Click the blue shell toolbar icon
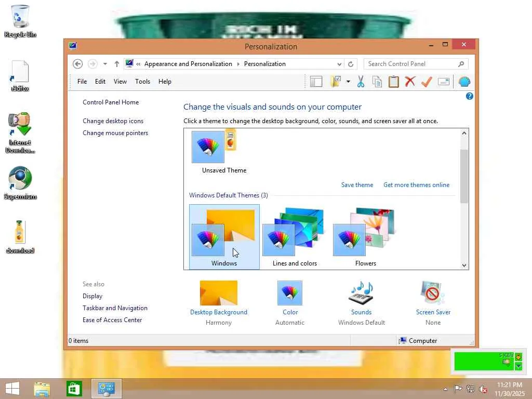The image size is (532, 399). 464,82
